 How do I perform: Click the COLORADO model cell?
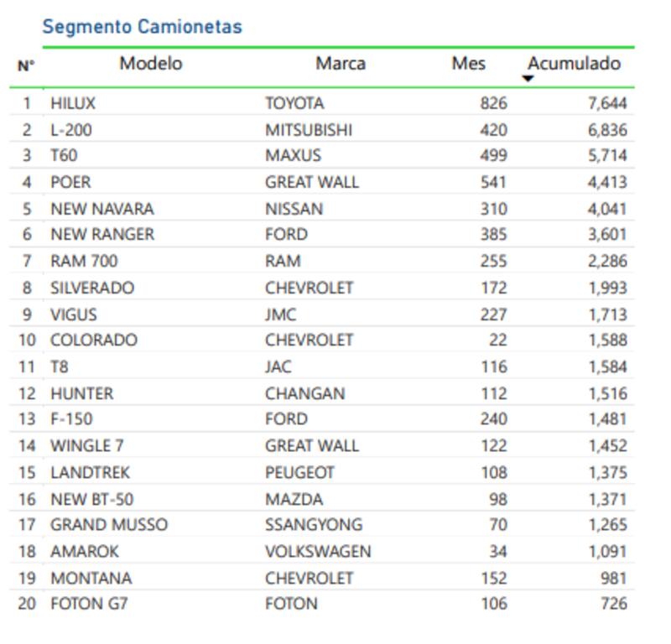[94, 340]
